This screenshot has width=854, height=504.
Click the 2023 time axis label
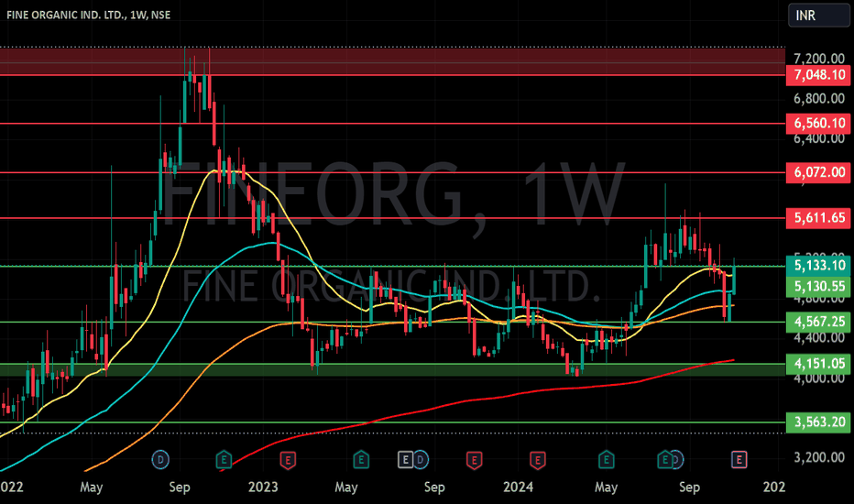coord(263,487)
